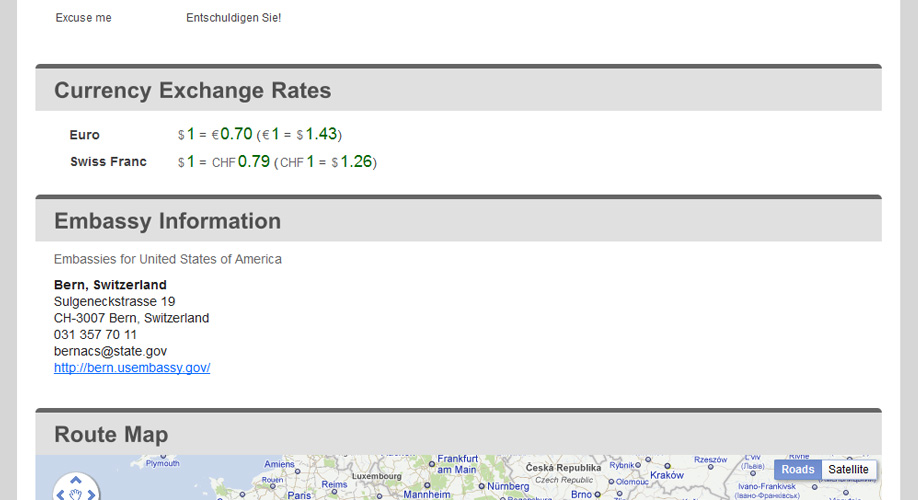Click the Embassy Information heading

point(167,221)
